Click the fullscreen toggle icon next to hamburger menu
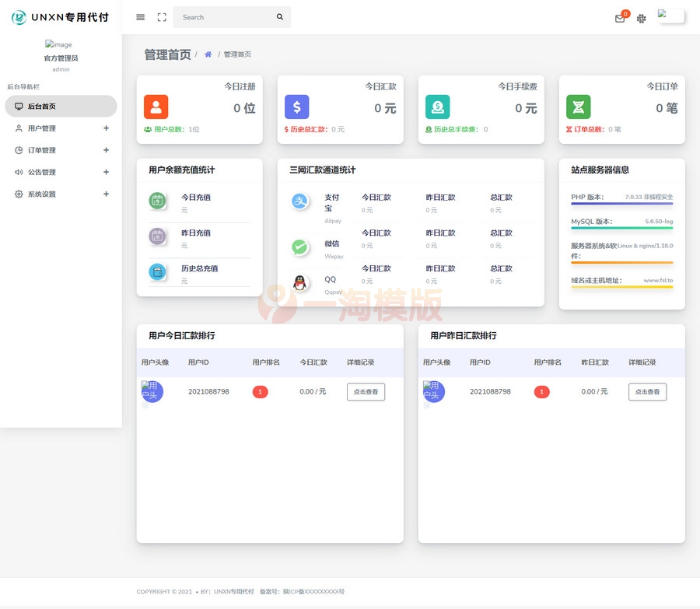This screenshot has height=609, width=700. click(x=161, y=16)
